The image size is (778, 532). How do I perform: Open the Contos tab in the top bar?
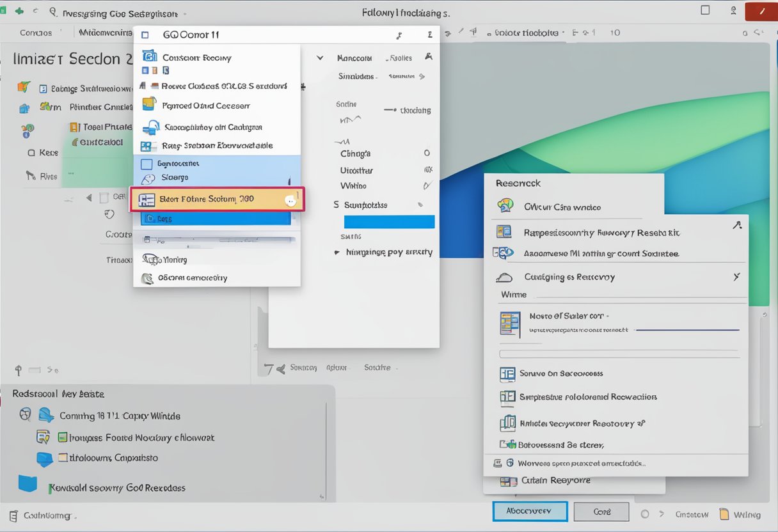click(x=36, y=33)
